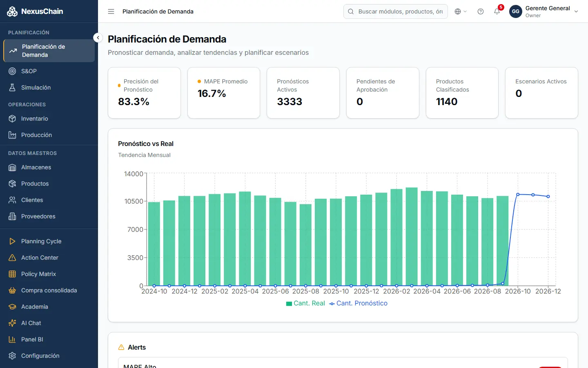Click the AI Chat sparkle icon
Screen dimensions: 588x368
click(x=12, y=323)
